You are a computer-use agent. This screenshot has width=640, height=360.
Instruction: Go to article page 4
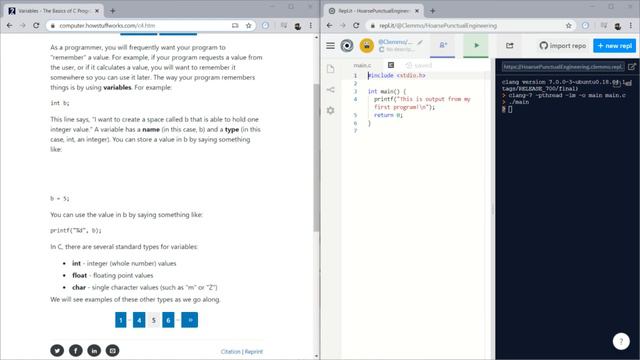[139, 320]
